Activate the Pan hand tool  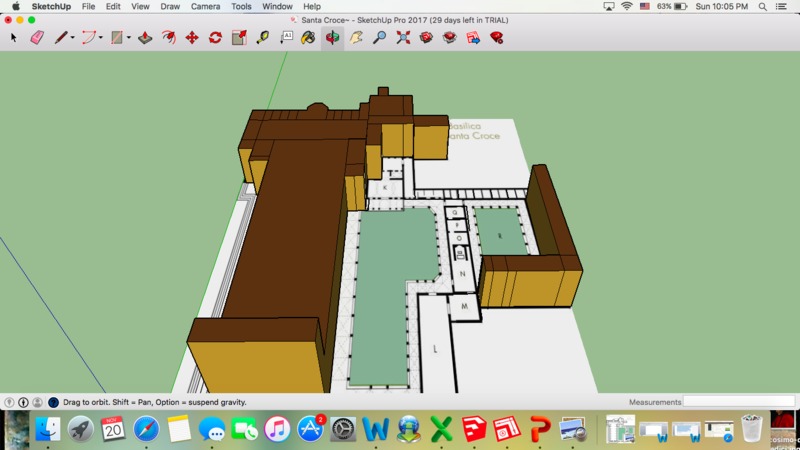(356, 37)
